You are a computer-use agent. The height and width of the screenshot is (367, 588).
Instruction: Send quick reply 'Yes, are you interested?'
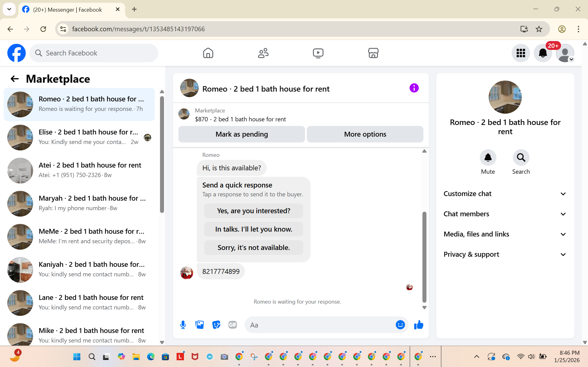pos(254,211)
